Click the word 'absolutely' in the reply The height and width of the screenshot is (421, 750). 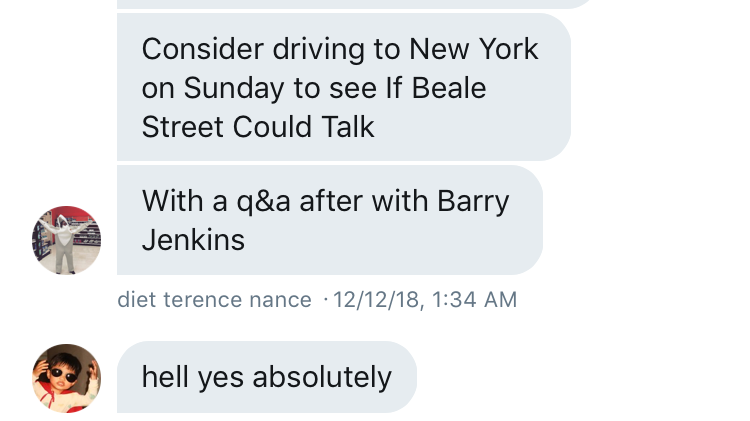pos(322,377)
